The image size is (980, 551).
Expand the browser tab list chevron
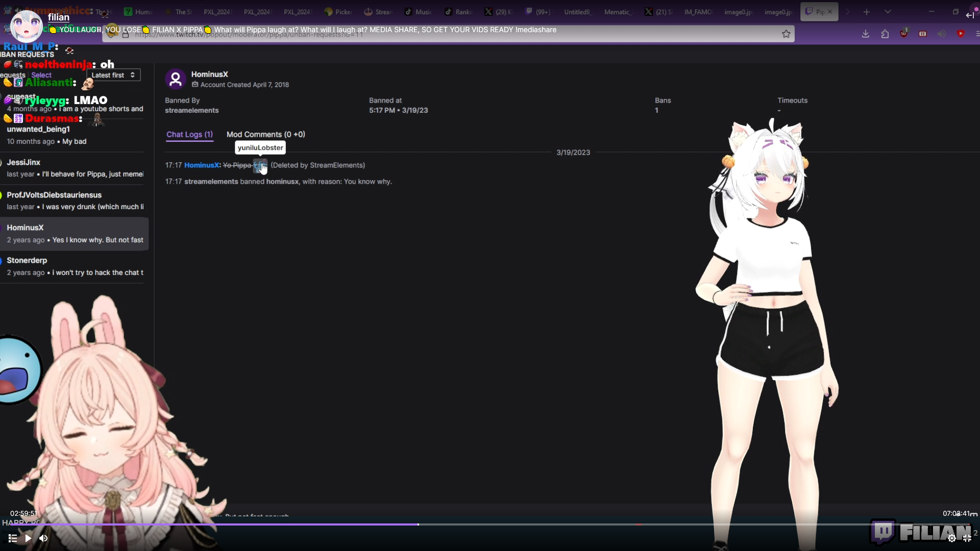(888, 12)
